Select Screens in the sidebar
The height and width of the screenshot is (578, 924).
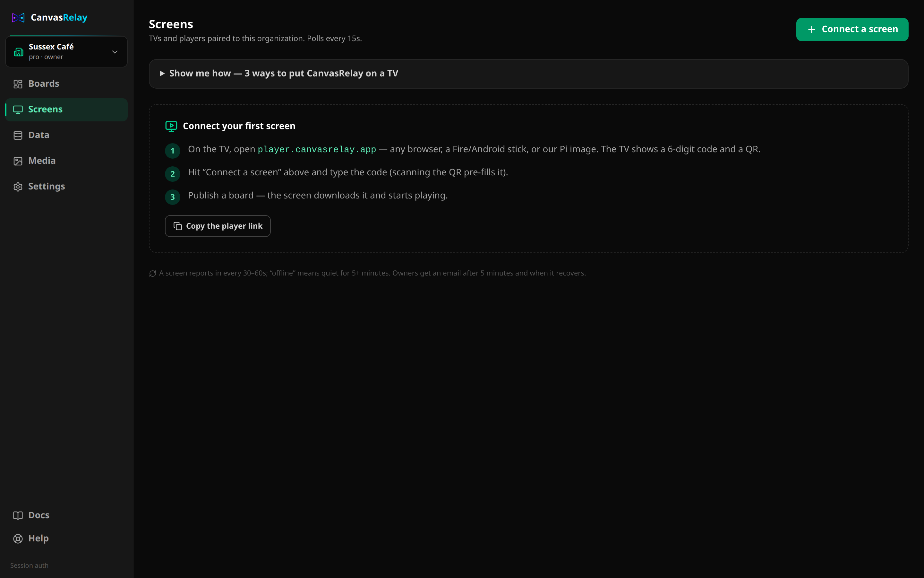(x=66, y=110)
